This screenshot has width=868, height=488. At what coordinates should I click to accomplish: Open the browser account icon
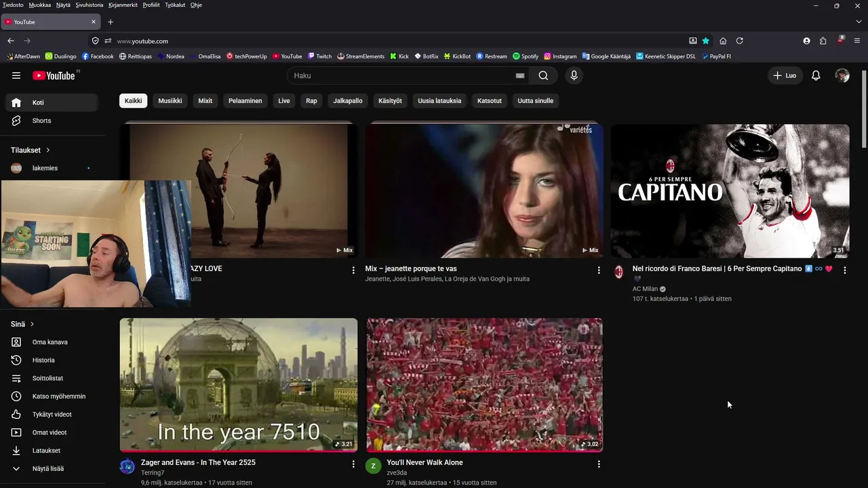[806, 41]
